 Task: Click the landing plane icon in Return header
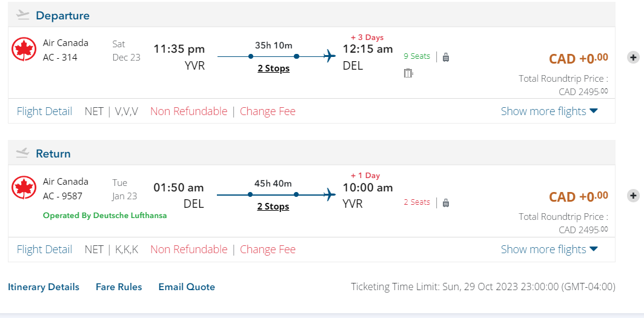click(x=22, y=153)
